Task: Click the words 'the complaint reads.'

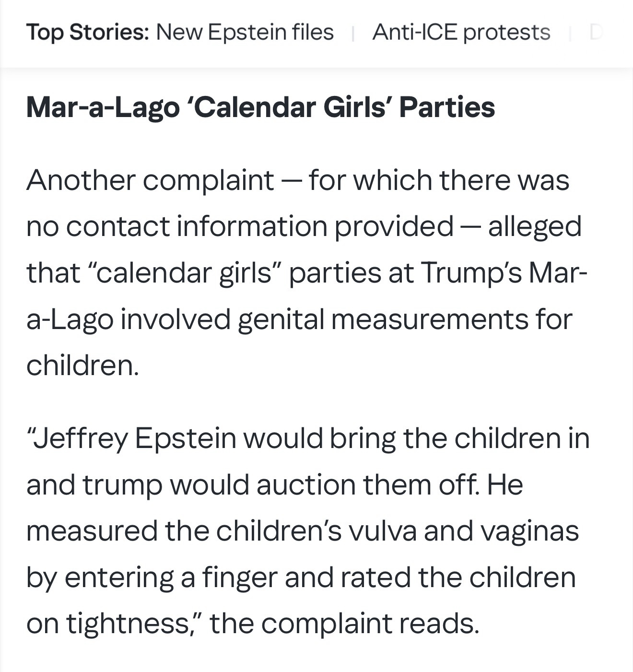Action: pyautogui.click(x=344, y=624)
